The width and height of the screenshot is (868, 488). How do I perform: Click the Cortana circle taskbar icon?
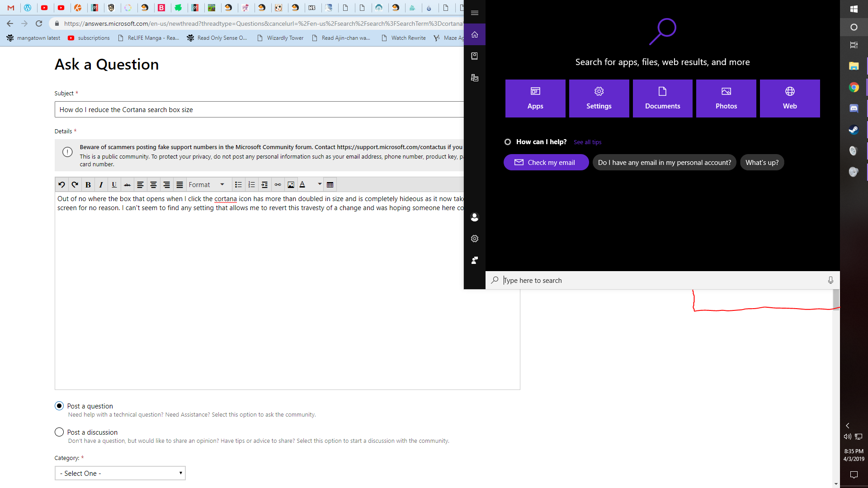click(x=854, y=27)
